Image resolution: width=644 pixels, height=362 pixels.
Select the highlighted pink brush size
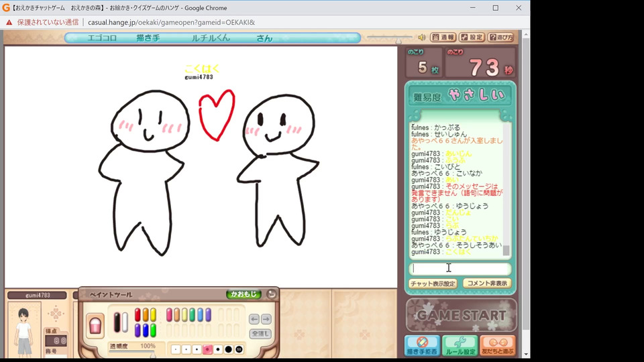click(x=207, y=349)
